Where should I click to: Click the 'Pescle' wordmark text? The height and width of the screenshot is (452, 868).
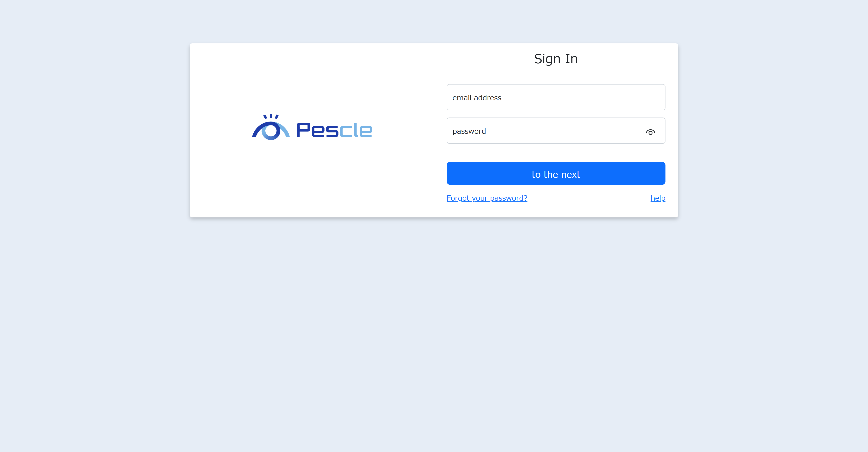pos(334,130)
